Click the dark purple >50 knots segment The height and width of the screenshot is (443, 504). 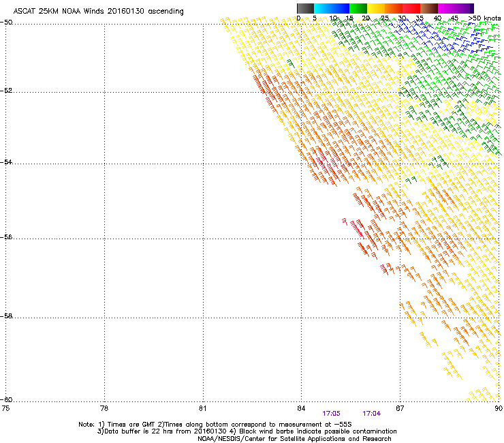point(472,8)
